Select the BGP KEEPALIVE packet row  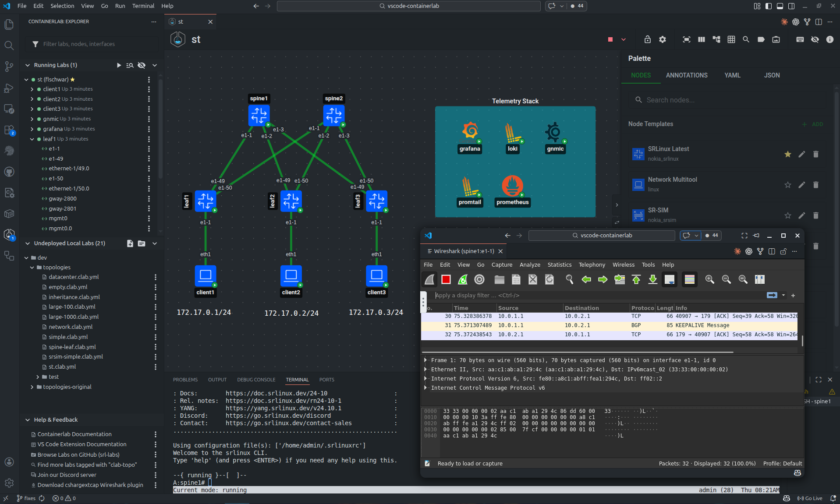(609, 325)
